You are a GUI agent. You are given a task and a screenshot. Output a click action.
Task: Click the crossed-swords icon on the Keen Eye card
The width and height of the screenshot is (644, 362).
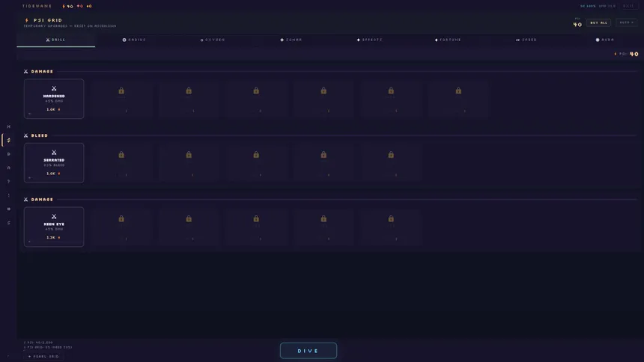54,216
